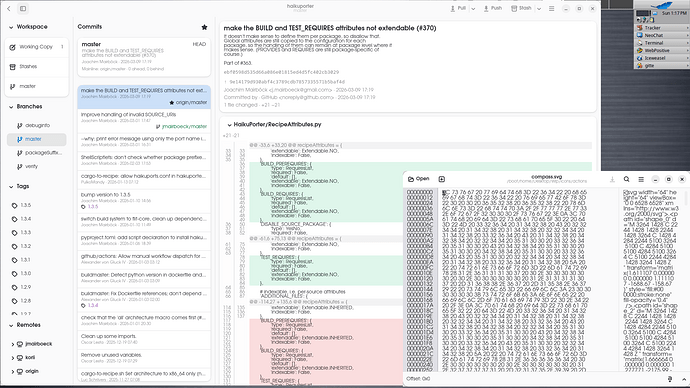Screen dimensions: 690x388
Task: Expand the korli remote
Action: pyautogui.click(x=13, y=358)
